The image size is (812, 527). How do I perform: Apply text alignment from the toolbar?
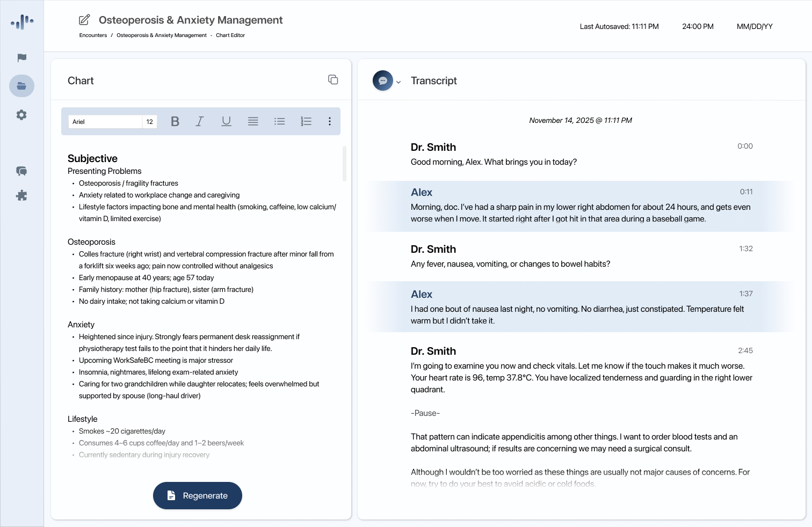click(x=253, y=121)
